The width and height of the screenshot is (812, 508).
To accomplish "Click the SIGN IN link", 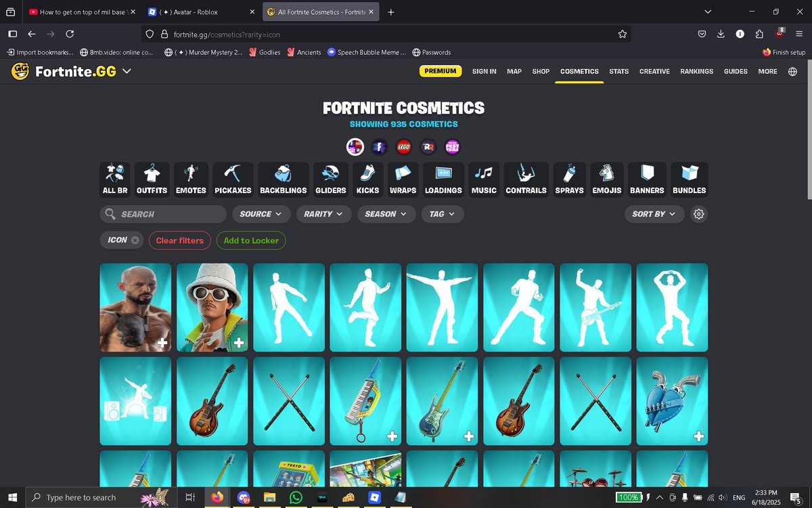I will pos(484,71).
